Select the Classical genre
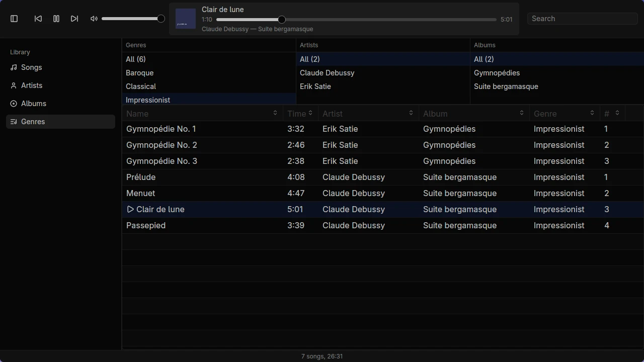Image resolution: width=644 pixels, height=362 pixels. 209,86
